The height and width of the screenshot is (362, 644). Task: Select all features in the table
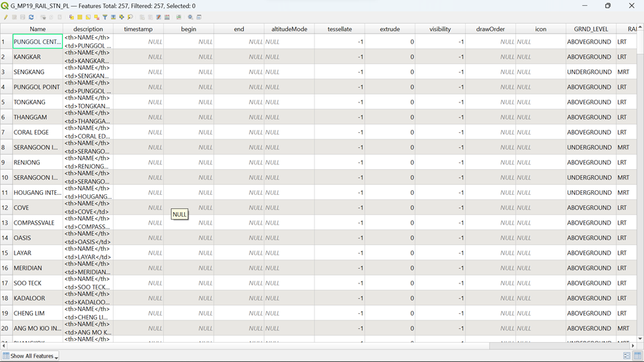(80, 17)
